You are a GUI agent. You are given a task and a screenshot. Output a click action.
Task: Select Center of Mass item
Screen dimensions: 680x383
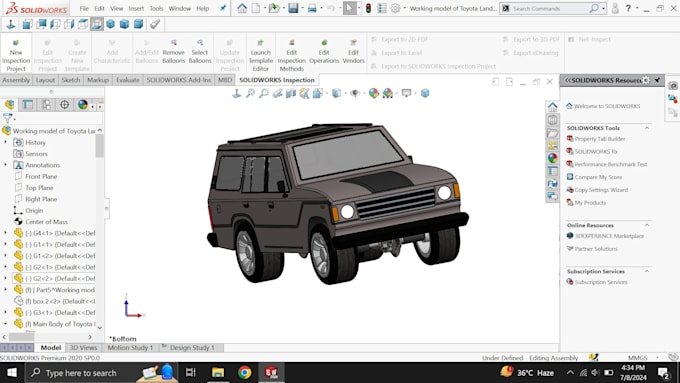pyautogui.click(x=46, y=222)
